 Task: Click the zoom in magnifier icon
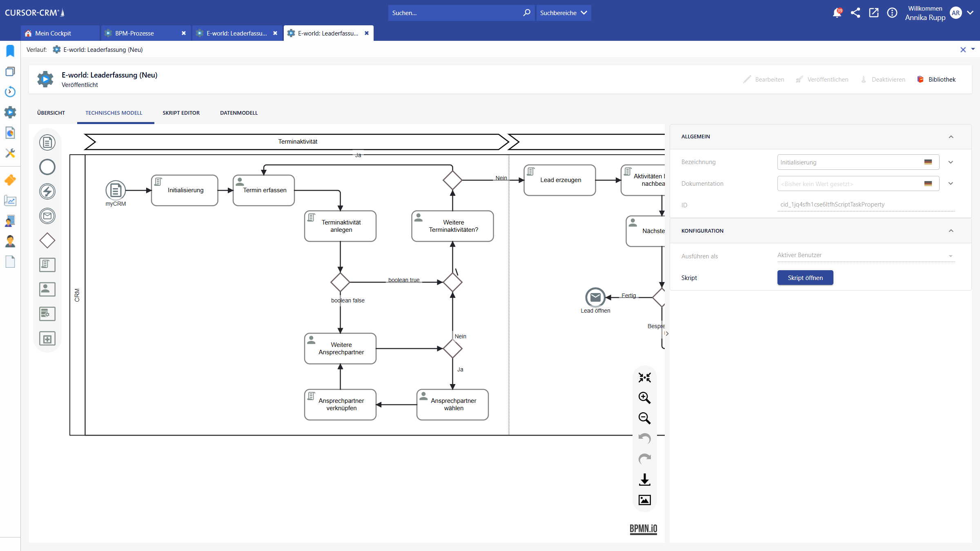pos(644,398)
